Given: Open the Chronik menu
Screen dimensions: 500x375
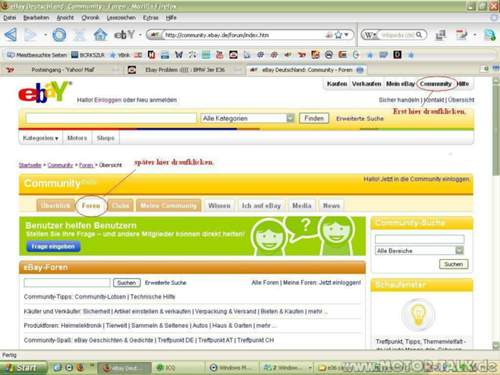Looking at the screenshot, I should (x=90, y=17).
